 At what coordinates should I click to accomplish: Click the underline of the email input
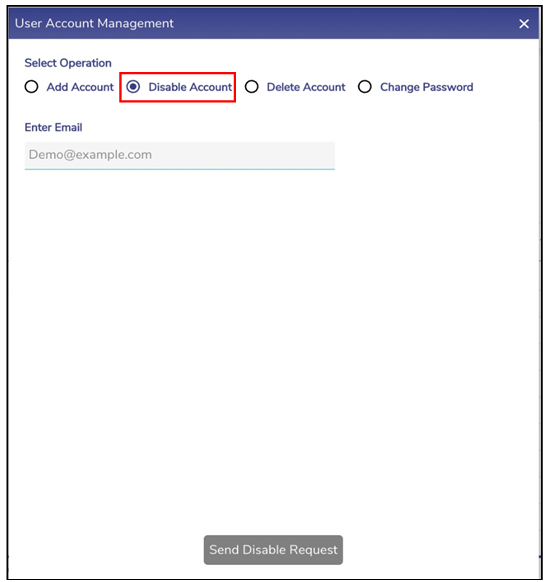[x=180, y=169]
